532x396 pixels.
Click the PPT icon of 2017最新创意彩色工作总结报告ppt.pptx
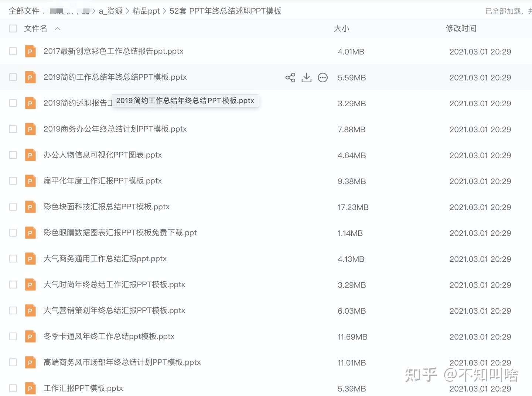[x=30, y=51]
